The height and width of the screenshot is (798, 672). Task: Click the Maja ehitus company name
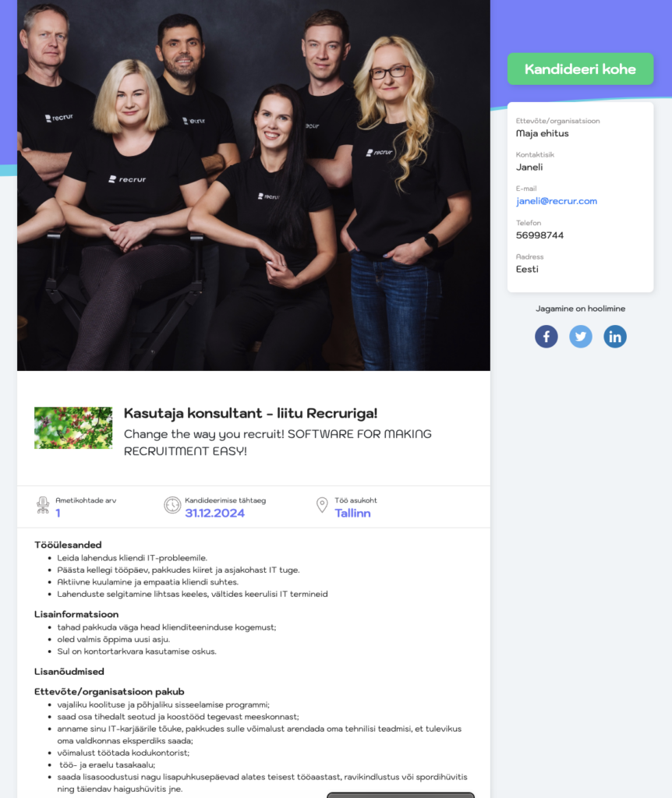click(x=542, y=133)
